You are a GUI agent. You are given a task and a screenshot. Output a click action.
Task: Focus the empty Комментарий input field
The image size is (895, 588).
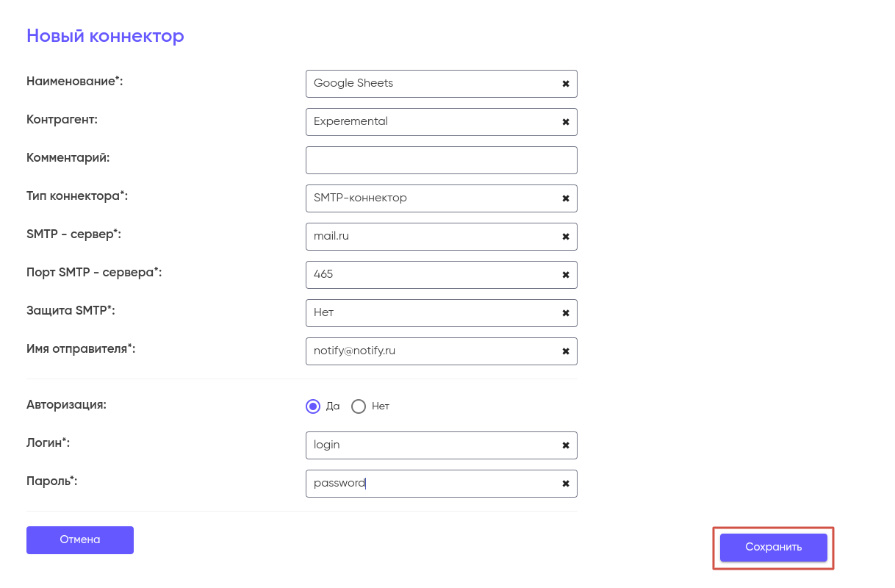click(x=441, y=160)
